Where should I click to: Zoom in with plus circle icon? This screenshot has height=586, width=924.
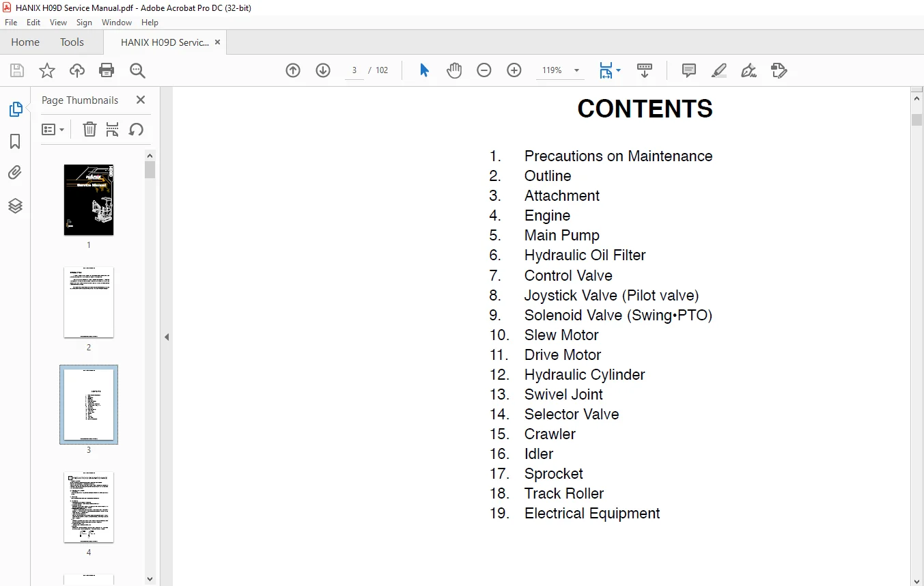514,70
